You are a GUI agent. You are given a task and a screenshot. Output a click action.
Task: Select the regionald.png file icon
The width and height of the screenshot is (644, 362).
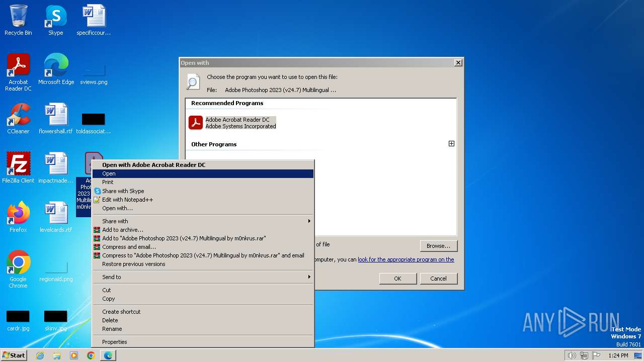[x=56, y=271]
